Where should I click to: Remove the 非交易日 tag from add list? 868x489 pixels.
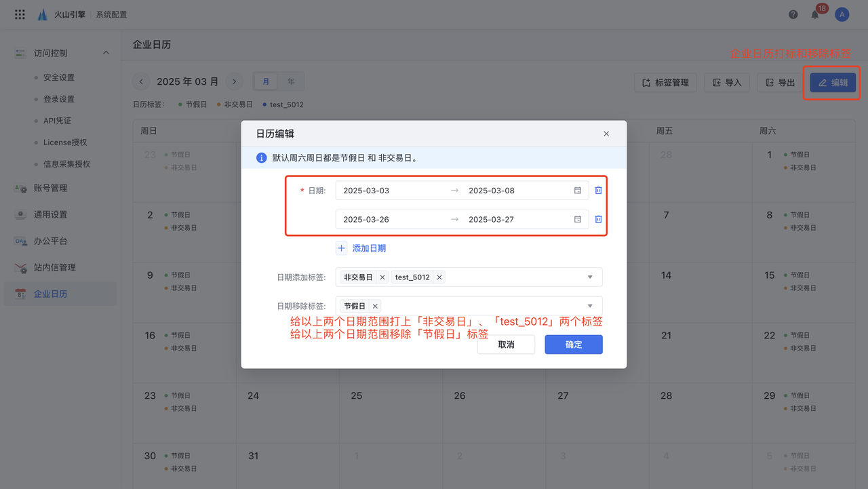click(382, 277)
